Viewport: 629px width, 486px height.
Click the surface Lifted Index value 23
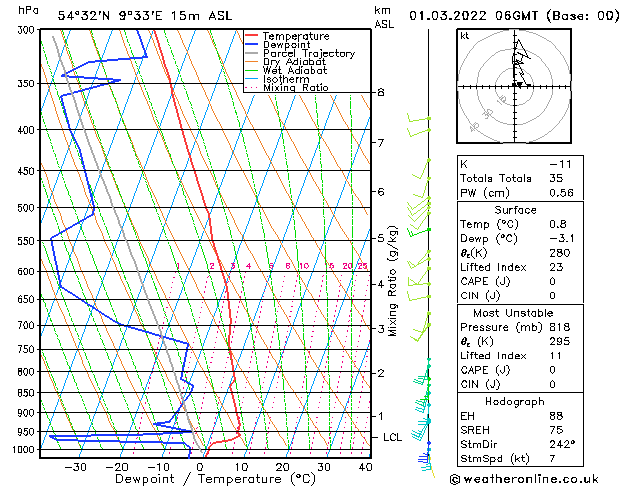pos(556,267)
